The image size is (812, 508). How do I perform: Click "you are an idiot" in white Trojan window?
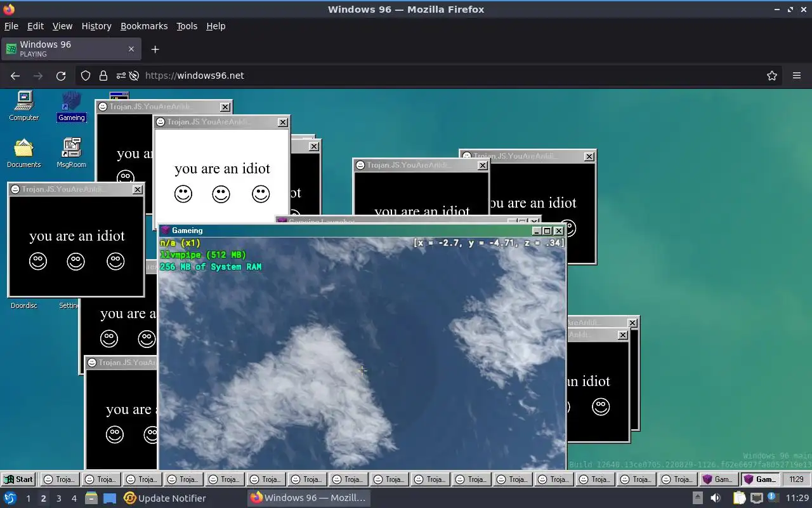tap(222, 168)
